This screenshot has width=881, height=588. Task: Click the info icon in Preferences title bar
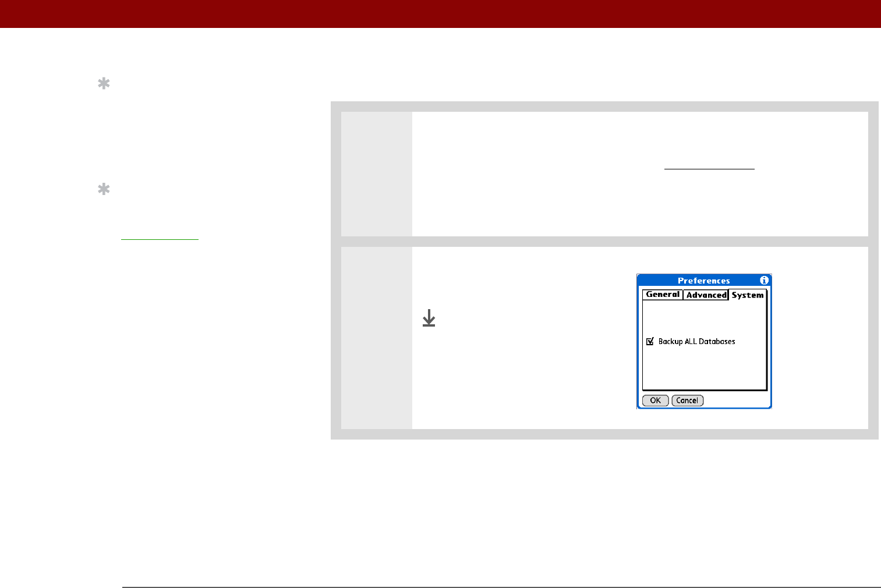click(764, 280)
